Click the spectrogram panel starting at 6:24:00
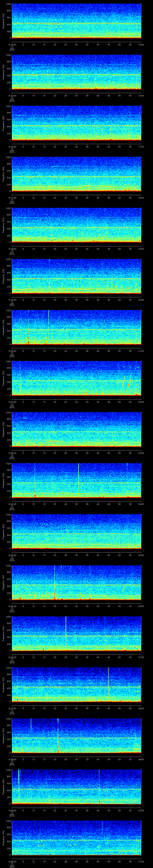Screen dimensions: 153x868 76,531
